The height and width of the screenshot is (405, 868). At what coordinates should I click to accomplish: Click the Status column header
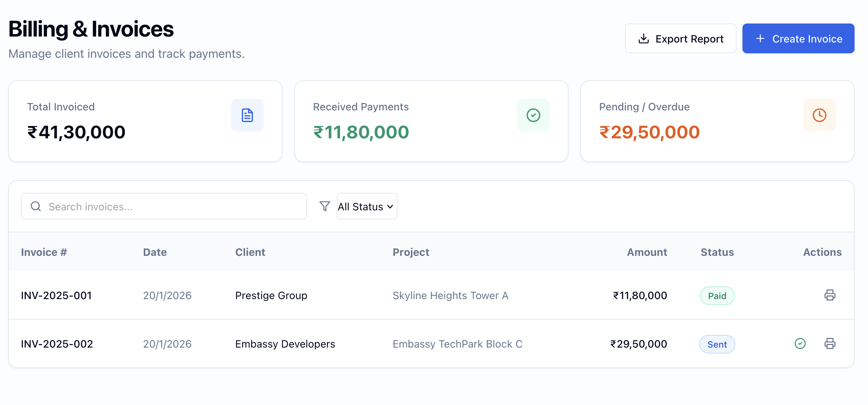click(x=717, y=252)
